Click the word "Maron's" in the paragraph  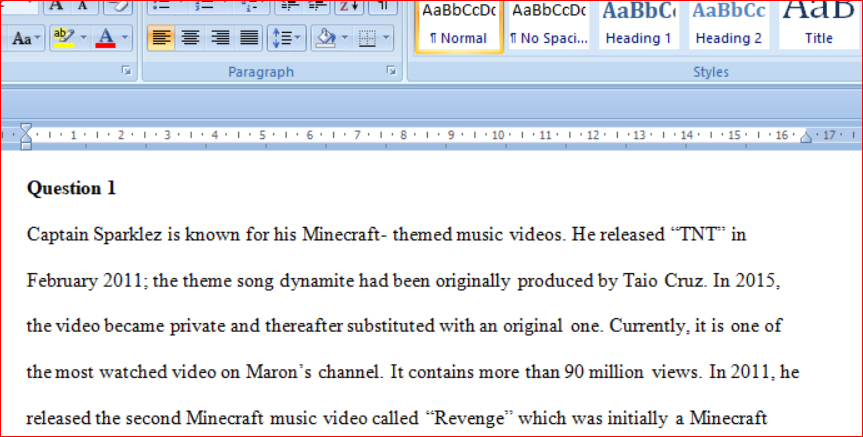coord(280,372)
